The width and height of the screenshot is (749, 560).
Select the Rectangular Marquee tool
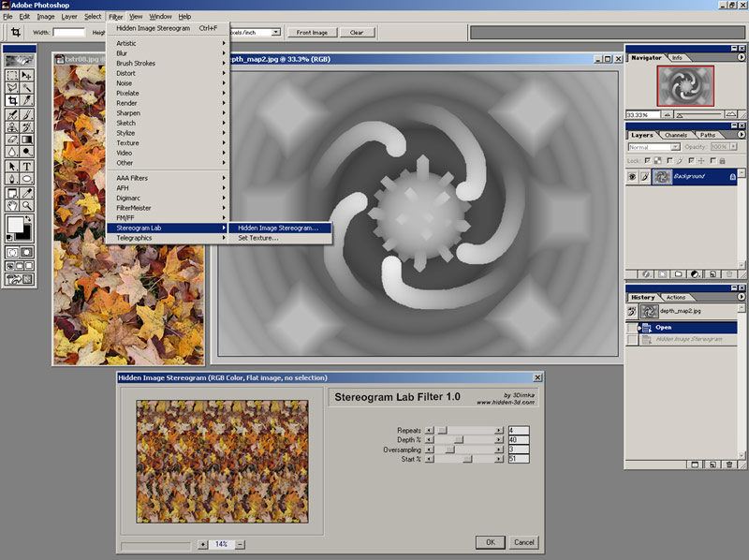pyautogui.click(x=12, y=76)
